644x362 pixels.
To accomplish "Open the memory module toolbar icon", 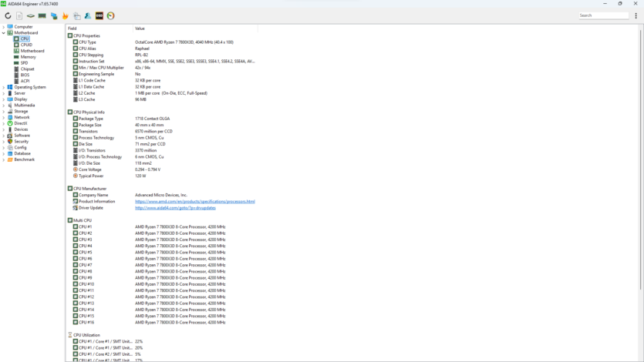I will click(42, 15).
